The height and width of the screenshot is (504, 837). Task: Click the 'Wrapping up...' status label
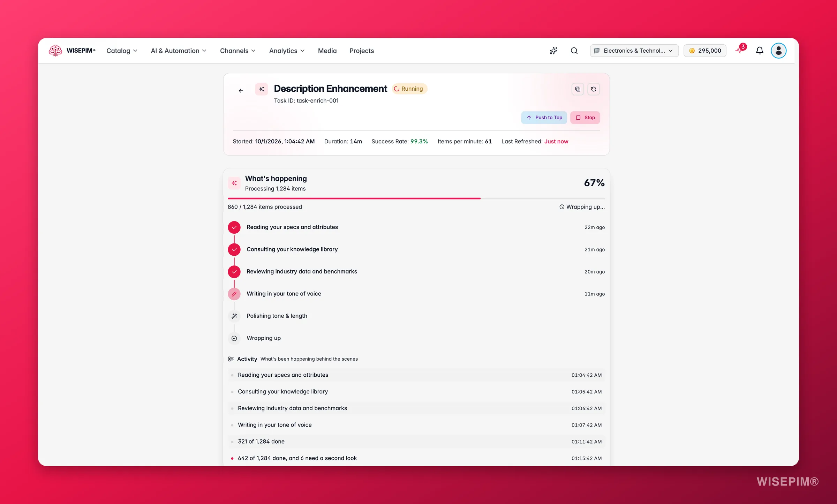pos(582,207)
